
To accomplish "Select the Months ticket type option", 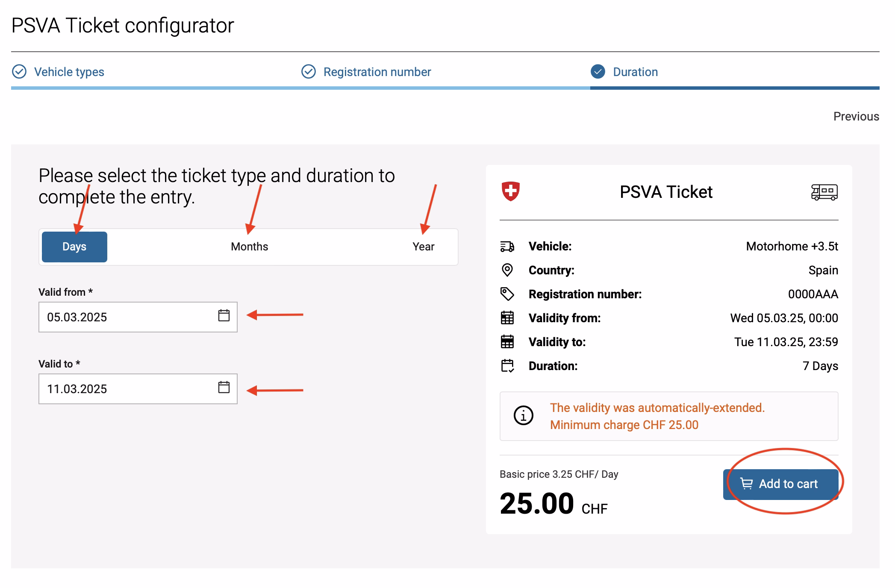I will pyautogui.click(x=249, y=246).
